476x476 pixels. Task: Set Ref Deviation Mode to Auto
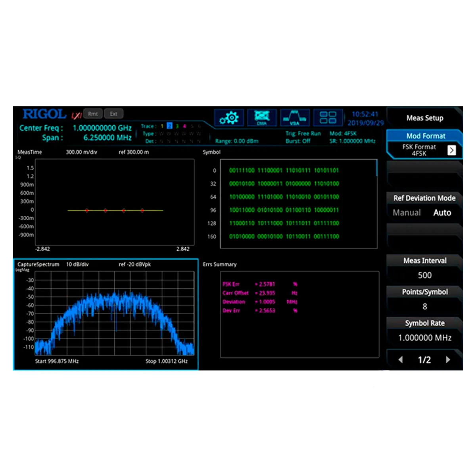click(x=442, y=213)
